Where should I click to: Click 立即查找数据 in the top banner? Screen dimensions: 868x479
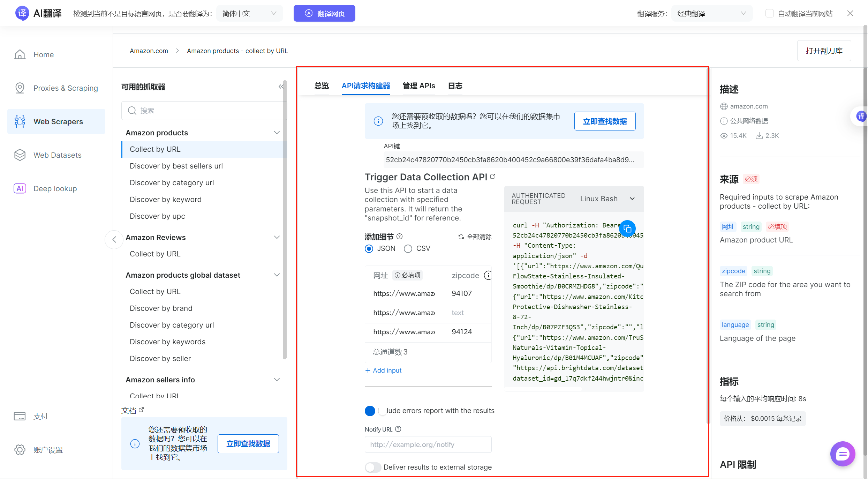tap(605, 121)
